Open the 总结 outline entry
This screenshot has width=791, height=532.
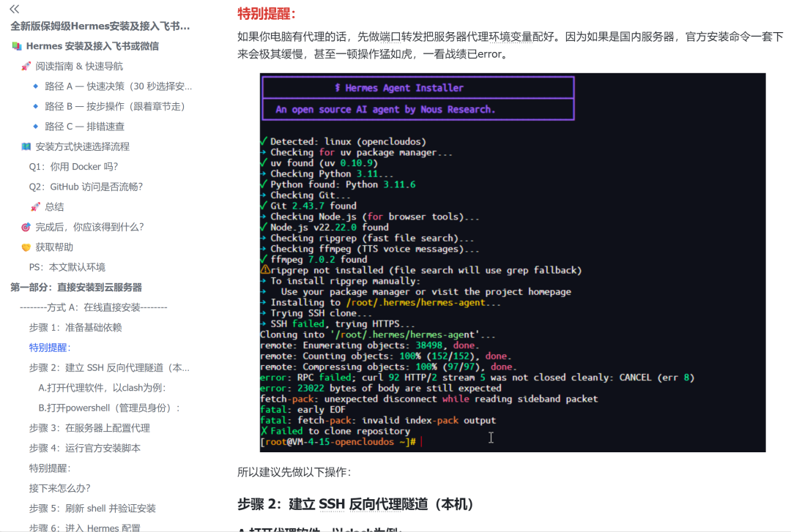(54, 207)
